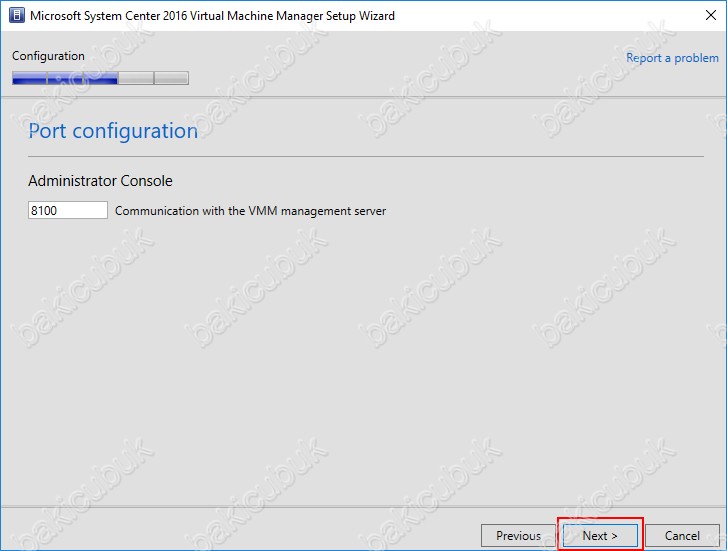Click the Configuration progress bar

coord(100,78)
